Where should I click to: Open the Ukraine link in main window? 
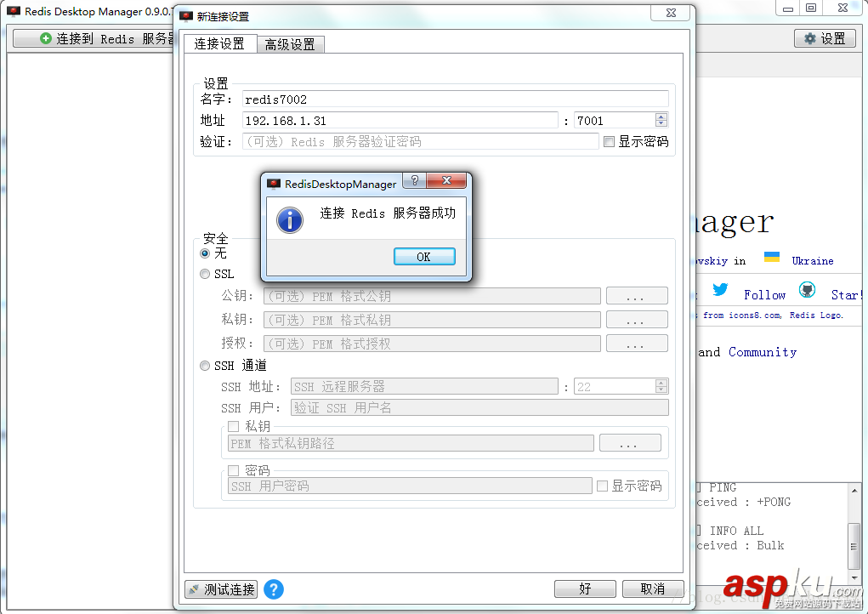pyautogui.click(x=813, y=261)
